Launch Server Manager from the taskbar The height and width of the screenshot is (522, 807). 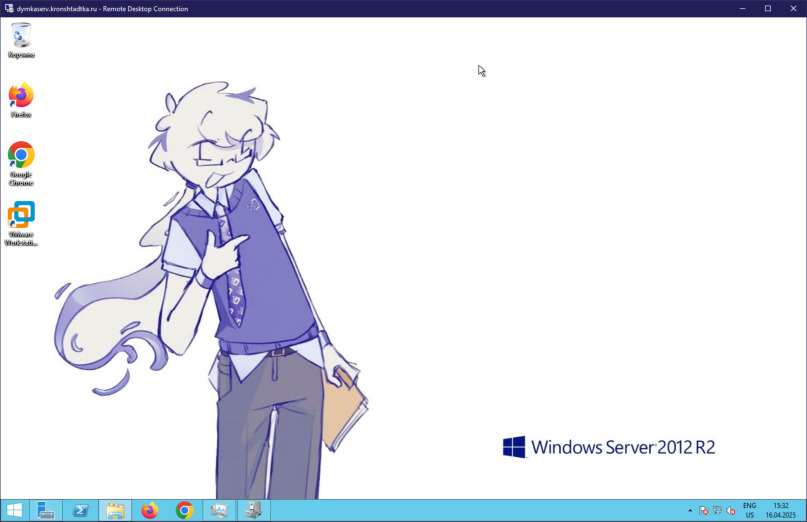click(46, 511)
